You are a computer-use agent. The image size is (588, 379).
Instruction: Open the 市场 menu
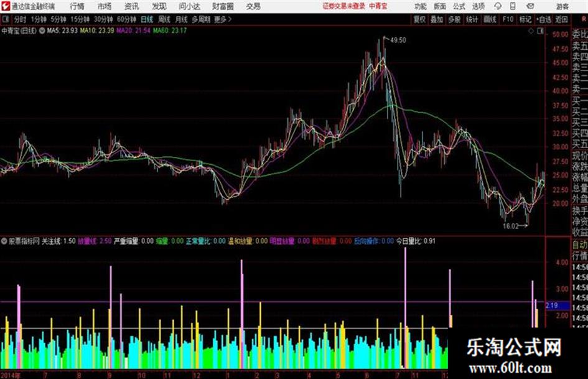coord(105,6)
